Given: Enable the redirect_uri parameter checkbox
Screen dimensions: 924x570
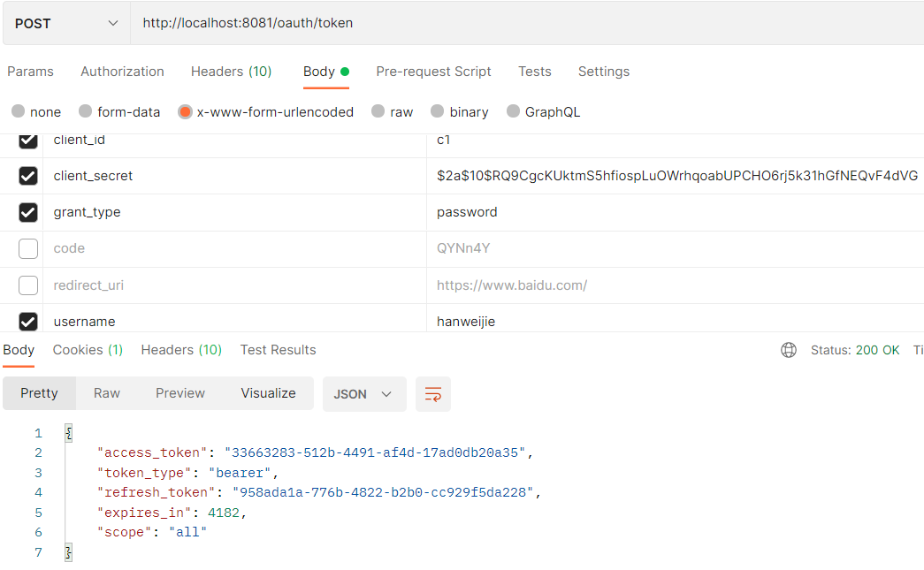Looking at the screenshot, I should (28, 285).
